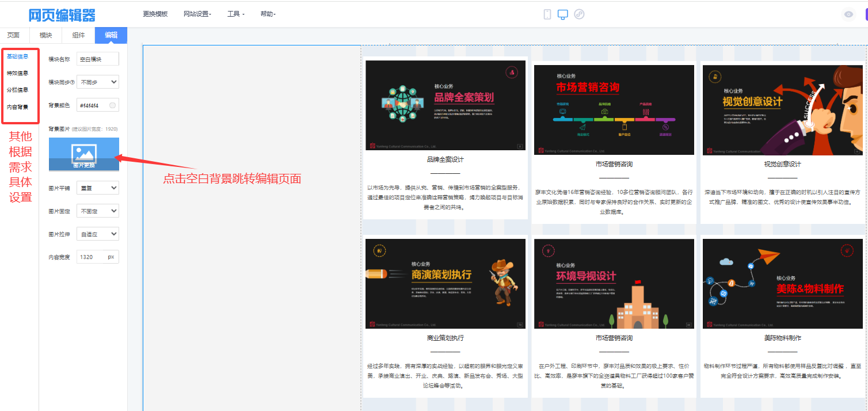This screenshot has width=868, height=411.
Task: Click the link chain icon in top bar
Action: 579,14
